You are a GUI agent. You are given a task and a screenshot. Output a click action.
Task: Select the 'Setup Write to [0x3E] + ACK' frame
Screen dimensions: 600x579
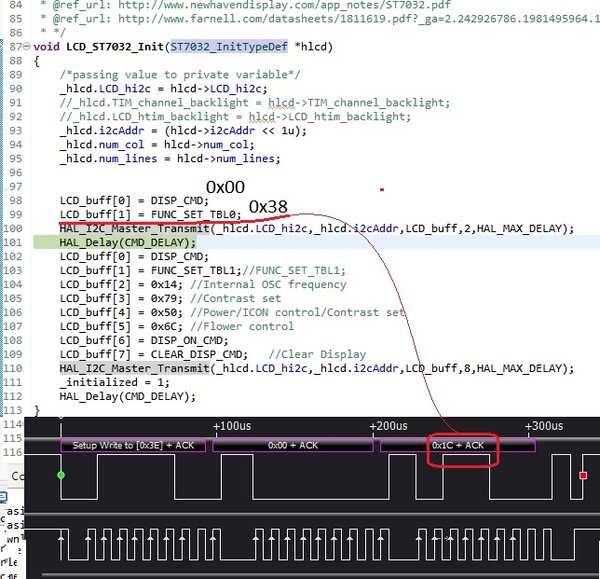[x=133, y=445]
